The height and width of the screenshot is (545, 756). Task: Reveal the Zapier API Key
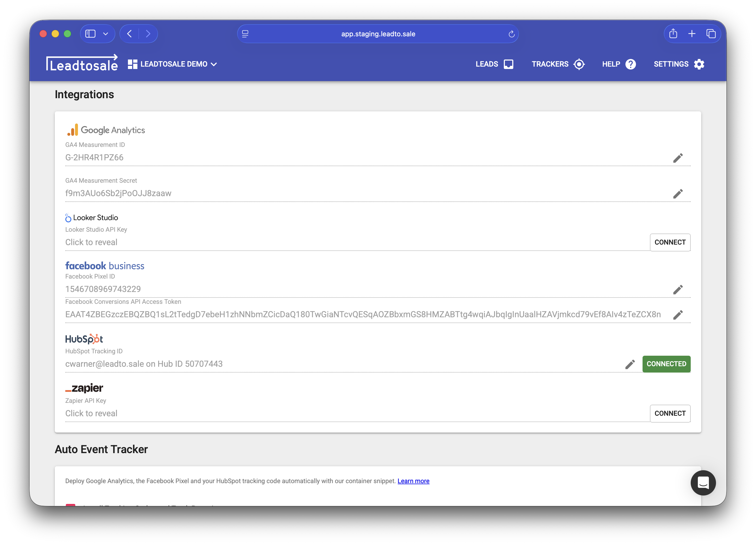coord(91,413)
